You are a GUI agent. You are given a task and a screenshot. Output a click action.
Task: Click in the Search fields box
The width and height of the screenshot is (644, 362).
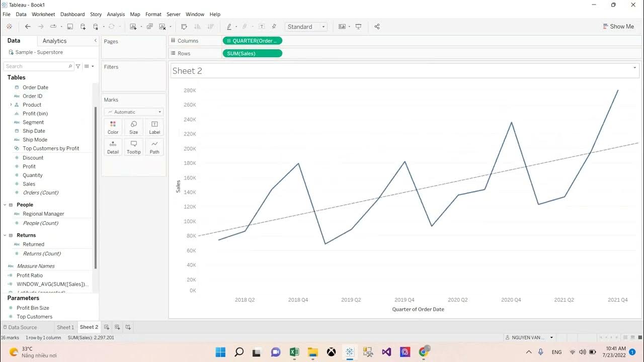point(38,66)
